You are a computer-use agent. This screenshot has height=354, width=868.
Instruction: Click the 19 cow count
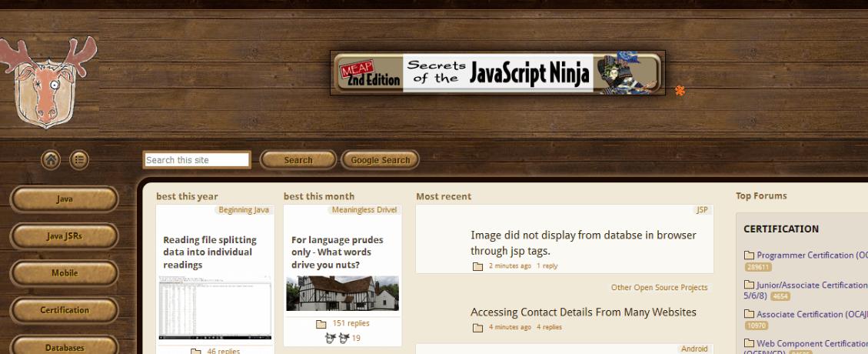click(356, 338)
